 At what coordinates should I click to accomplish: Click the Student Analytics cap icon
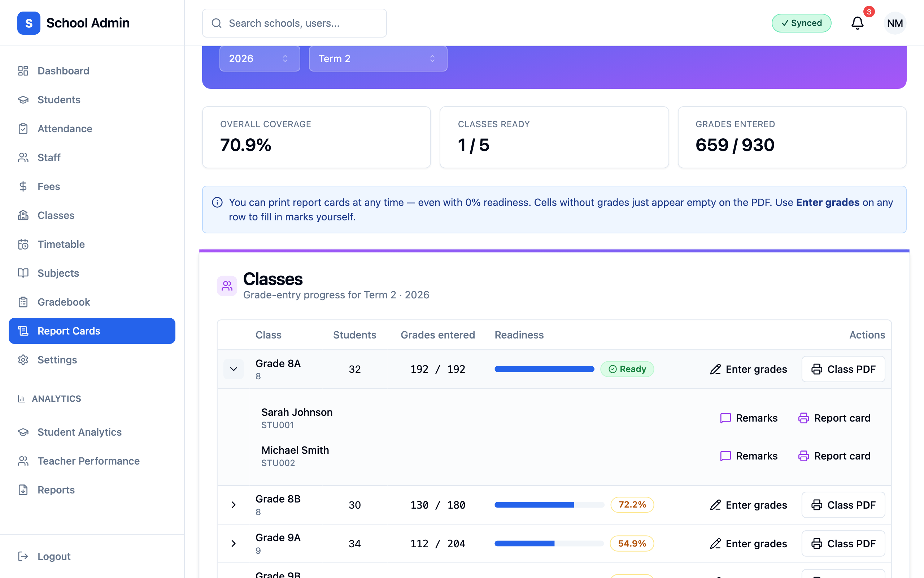(23, 432)
